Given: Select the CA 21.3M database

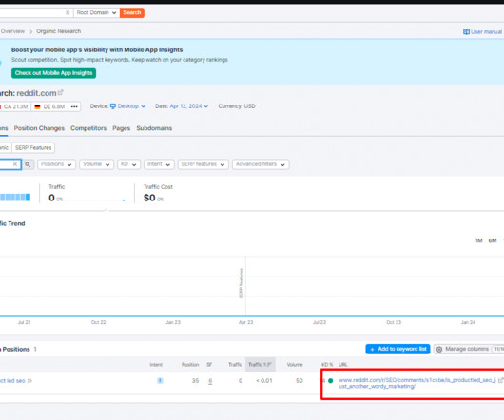Looking at the screenshot, I should [x=15, y=106].
